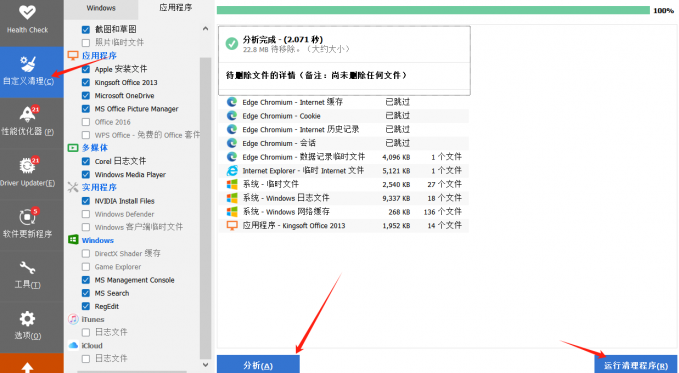
Task: Click the 实用程序 category heading
Action: pyautogui.click(x=99, y=187)
